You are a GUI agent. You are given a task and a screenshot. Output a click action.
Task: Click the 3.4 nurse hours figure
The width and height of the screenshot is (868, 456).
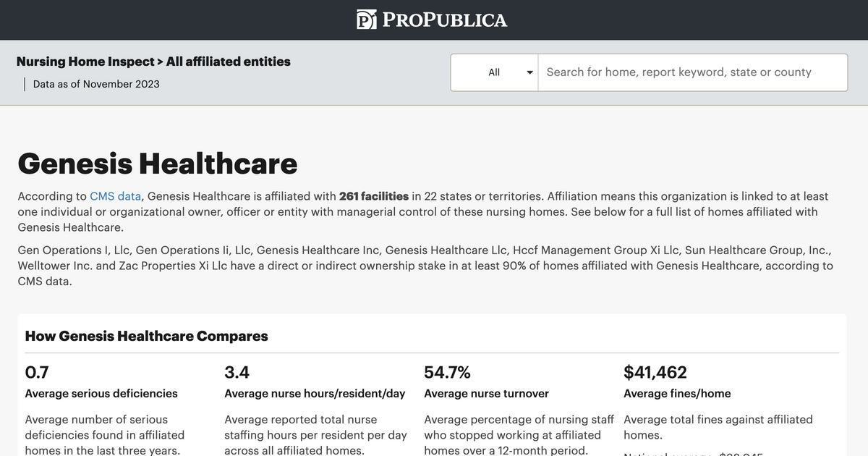tap(237, 372)
